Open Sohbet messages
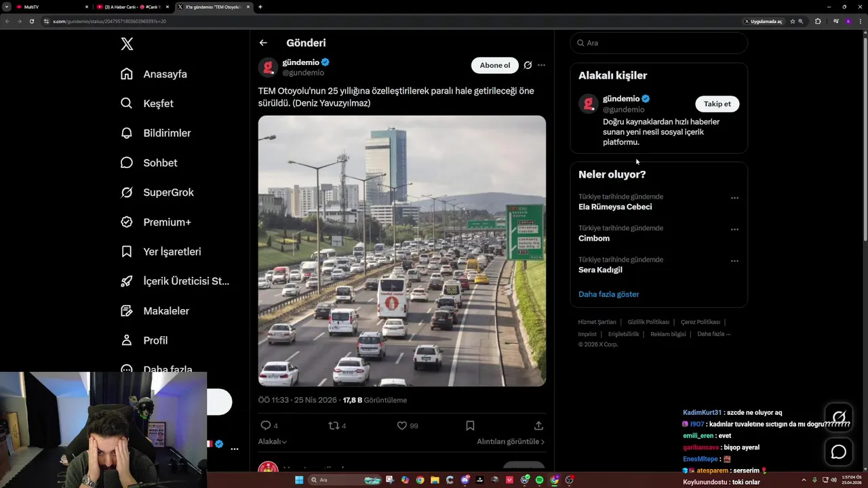Screen dimensions: 868x488 pos(149,163)
